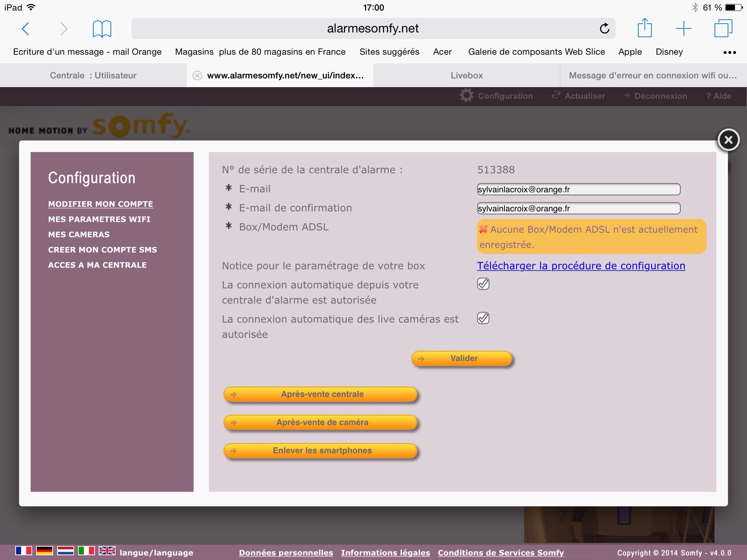Click the Valider button

pos(462,358)
